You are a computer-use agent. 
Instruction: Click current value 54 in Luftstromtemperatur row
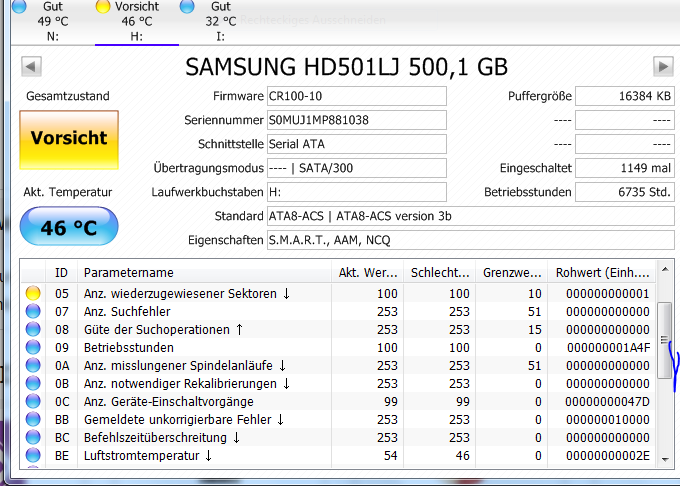pyautogui.click(x=391, y=455)
